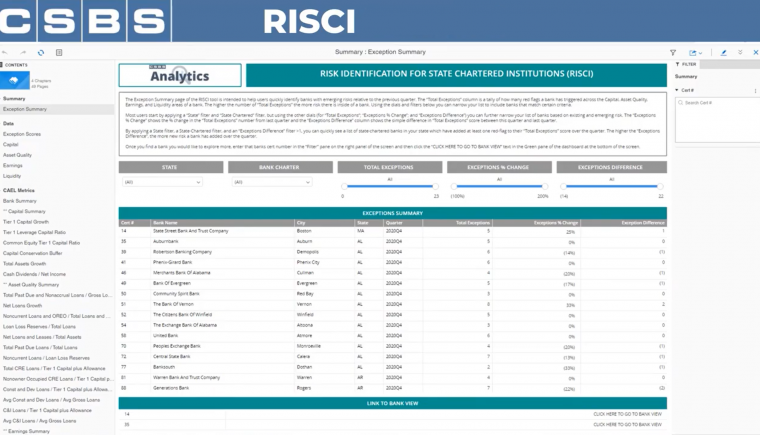Screen dimensions: 760x435
Task: Click the Search Cert # field
Action: 720,103
